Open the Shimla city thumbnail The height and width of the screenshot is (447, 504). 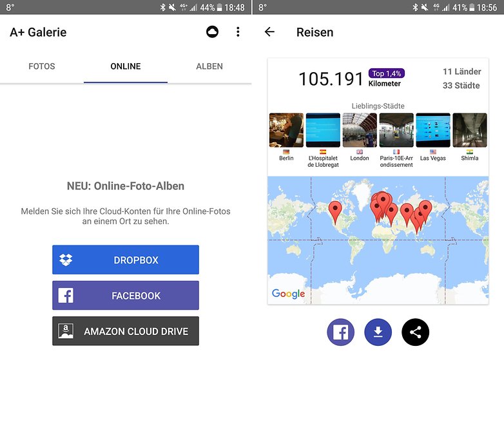pos(470,130)
